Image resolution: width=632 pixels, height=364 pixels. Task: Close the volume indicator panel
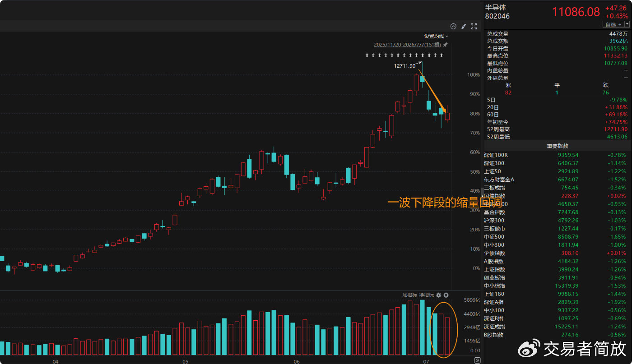point(446,295)
